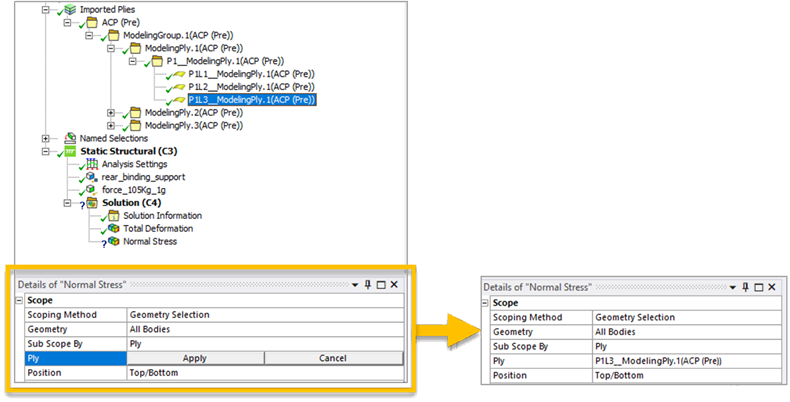Select Total Deformation in the tree
The height and width of the screenshot is (402, 790).
158,229
